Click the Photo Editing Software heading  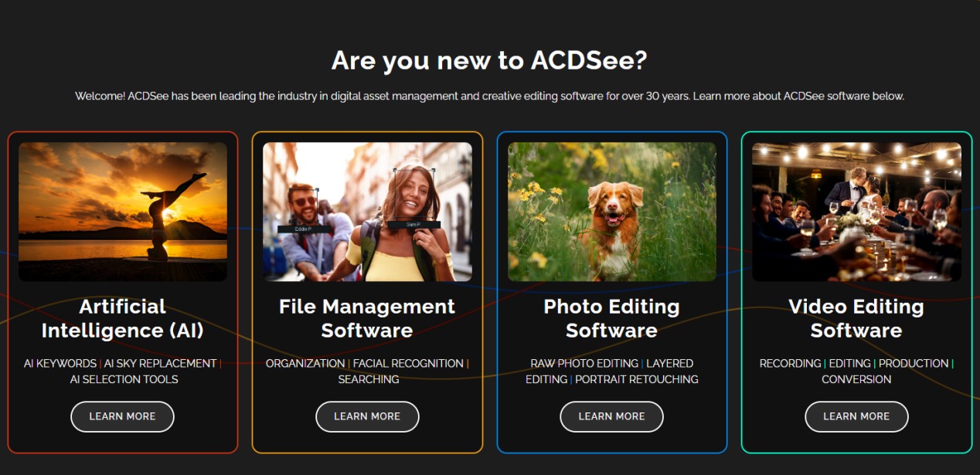click(611, 318)
